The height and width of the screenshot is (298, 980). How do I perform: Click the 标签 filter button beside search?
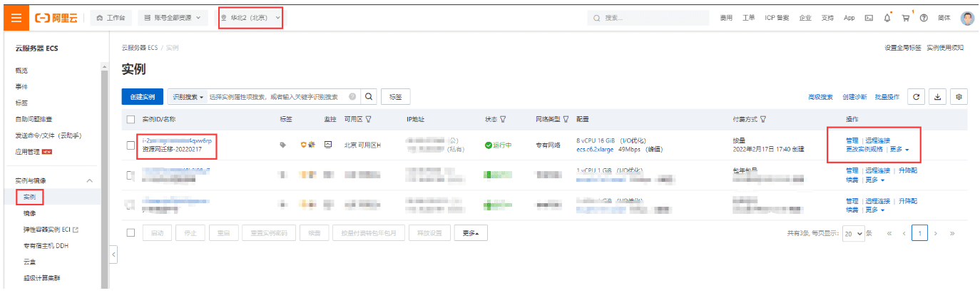(x=396, y=97)
